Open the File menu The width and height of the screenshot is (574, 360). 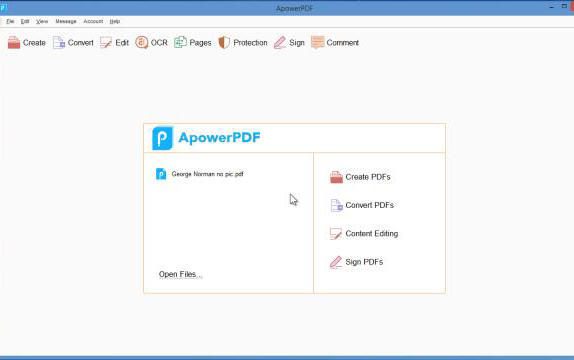point(10,22)
